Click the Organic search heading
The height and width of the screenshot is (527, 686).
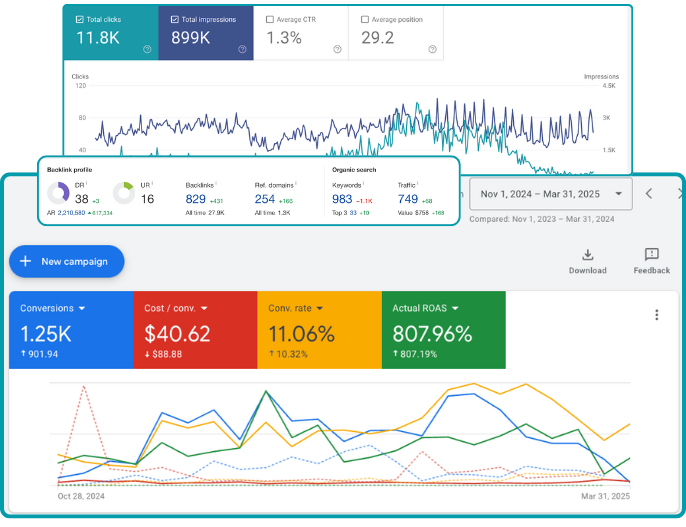tap(354, 170)
